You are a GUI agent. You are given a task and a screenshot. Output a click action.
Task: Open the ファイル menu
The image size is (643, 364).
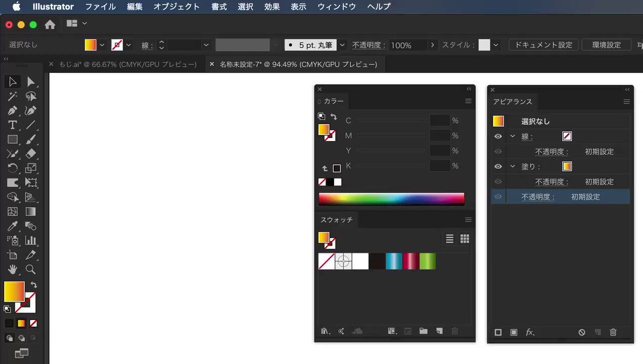[100, 7]
